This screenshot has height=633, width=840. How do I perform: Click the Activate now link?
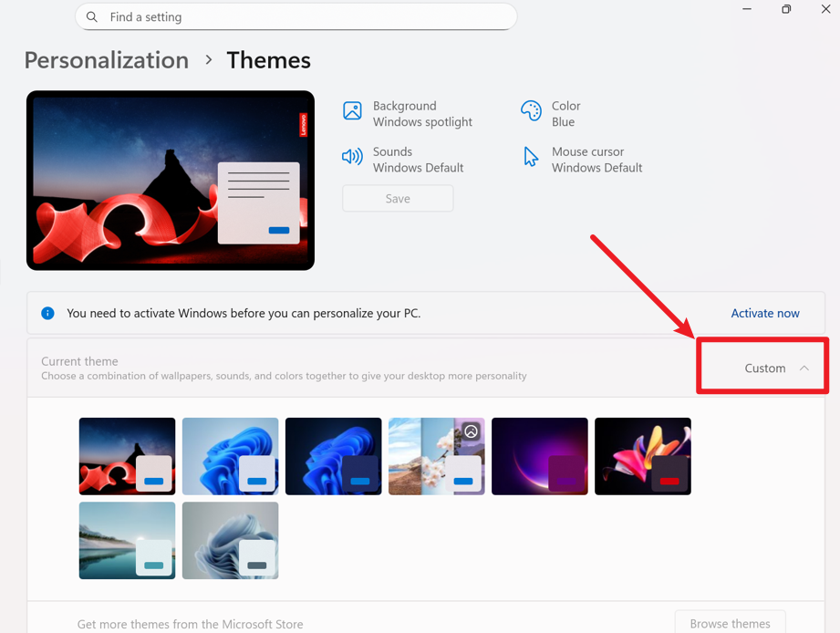click(x=765, y=313)
